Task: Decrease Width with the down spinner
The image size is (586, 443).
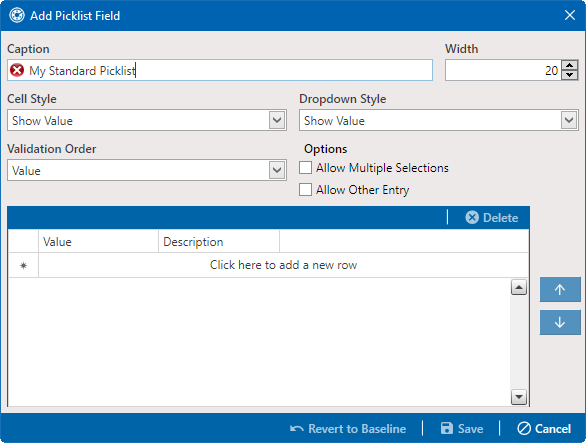Action: coord(570,75)
